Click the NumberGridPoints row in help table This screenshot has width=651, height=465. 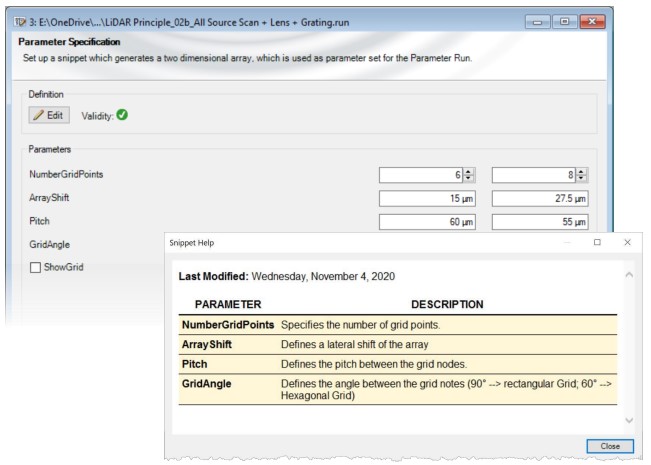click(398, 325)
